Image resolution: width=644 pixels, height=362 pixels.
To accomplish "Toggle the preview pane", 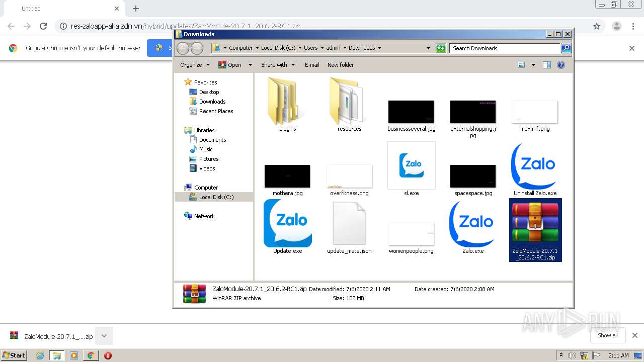I will point(547,65).
